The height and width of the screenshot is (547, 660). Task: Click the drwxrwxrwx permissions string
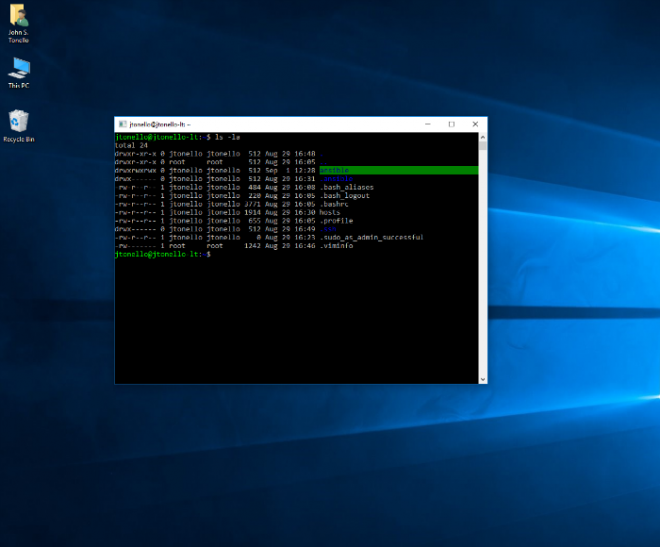click(136, 170)
